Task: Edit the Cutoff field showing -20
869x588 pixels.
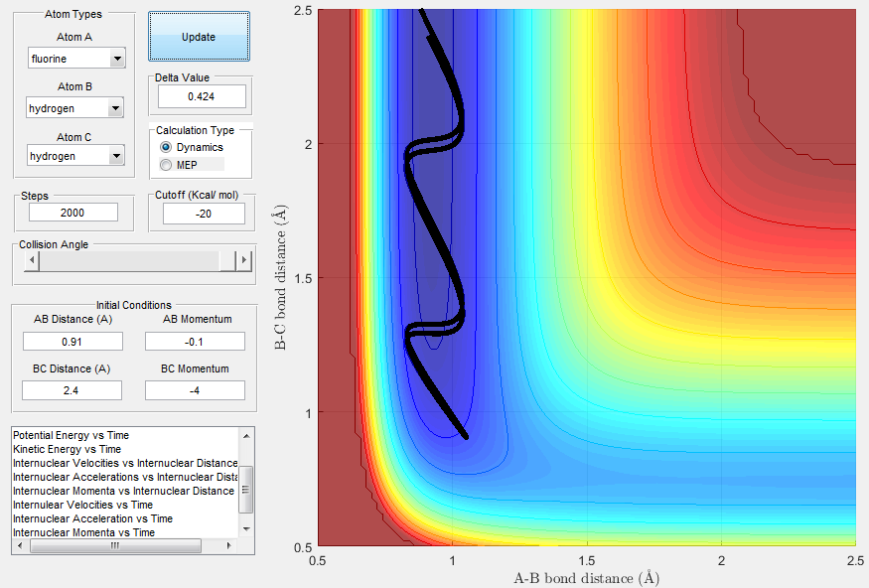Action: point(204,214)
